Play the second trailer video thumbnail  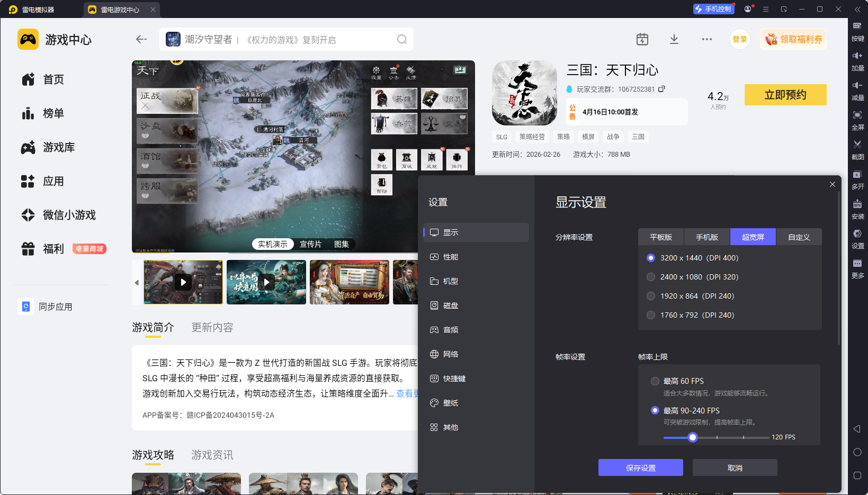(266, 282)
